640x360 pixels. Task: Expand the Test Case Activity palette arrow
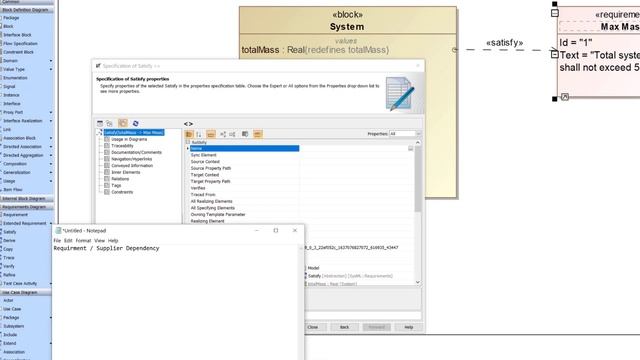51,283
